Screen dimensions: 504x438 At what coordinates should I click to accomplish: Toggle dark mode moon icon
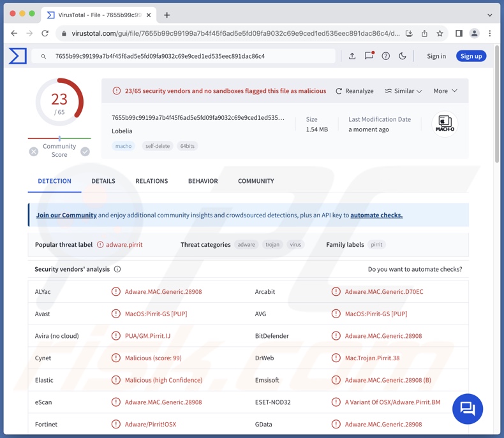[403, 56]
